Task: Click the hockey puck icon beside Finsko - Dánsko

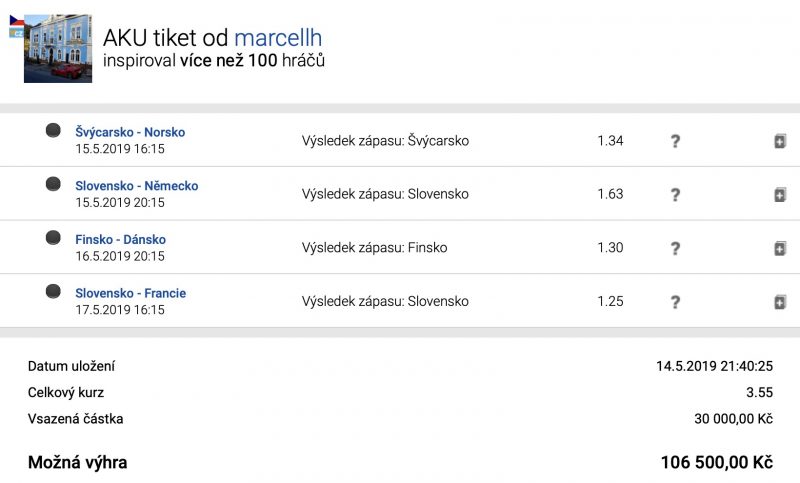Action: (53, 238)
